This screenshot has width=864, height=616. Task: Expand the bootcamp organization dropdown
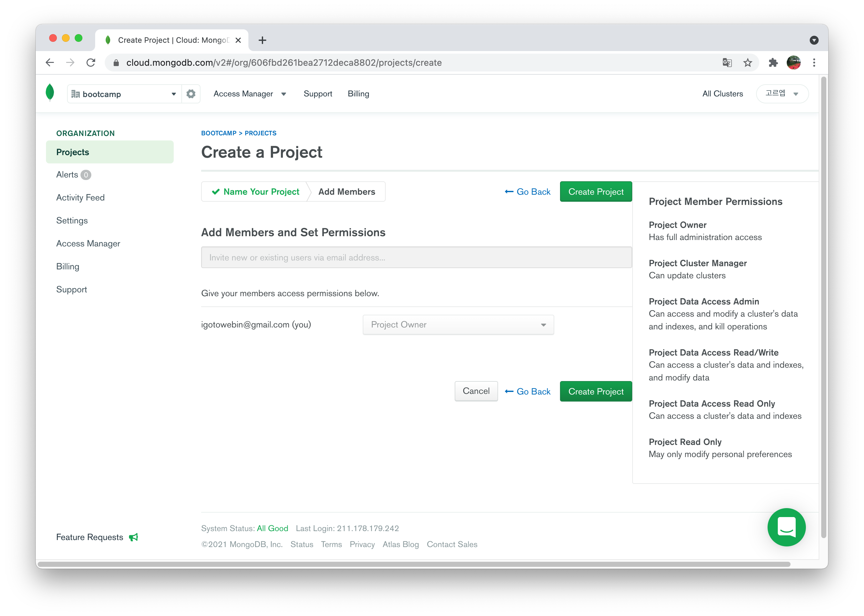coord(124,94)
